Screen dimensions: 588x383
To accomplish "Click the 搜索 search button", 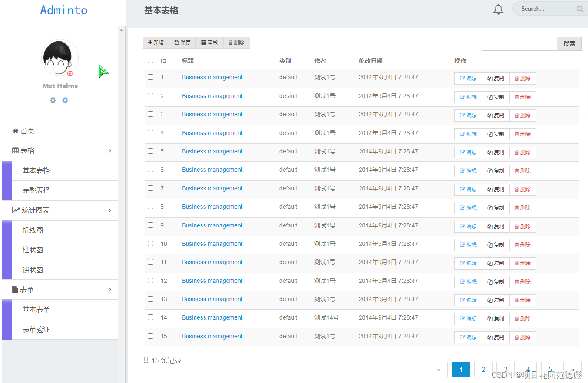I will [x=569, y=43].
